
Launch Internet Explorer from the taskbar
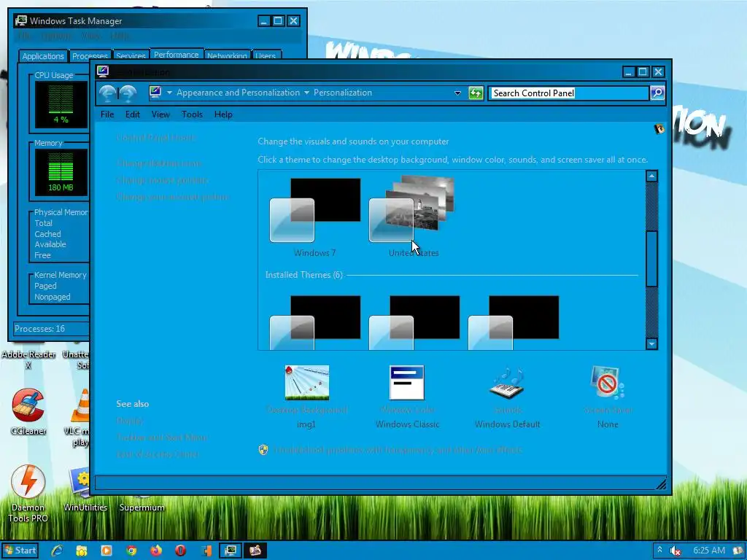[x=57, y=551]
